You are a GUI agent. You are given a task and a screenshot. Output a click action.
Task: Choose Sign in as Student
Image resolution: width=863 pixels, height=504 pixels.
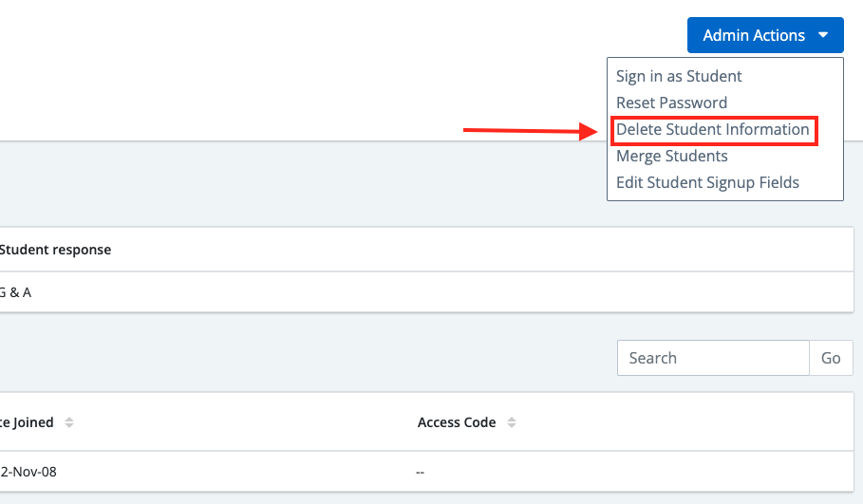[679, 76]
